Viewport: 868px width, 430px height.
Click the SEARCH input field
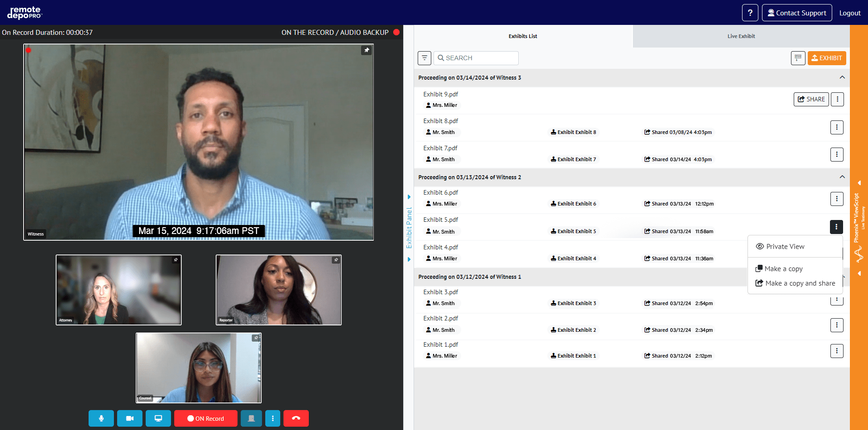point(476,58)
